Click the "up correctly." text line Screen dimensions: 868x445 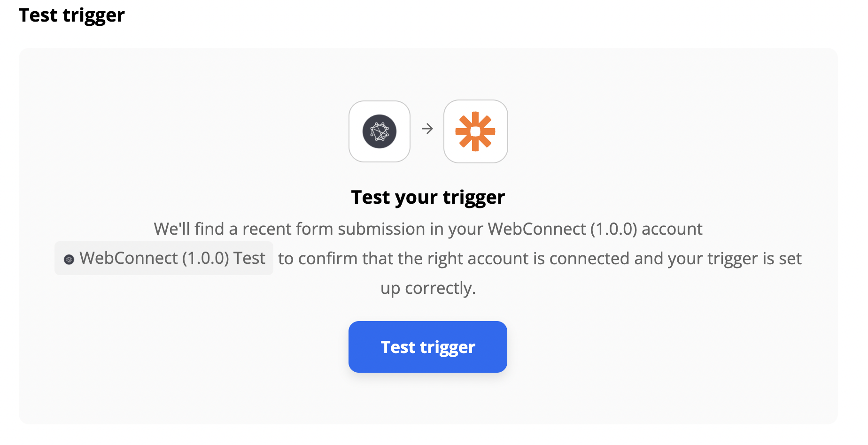tap(428, 288)
